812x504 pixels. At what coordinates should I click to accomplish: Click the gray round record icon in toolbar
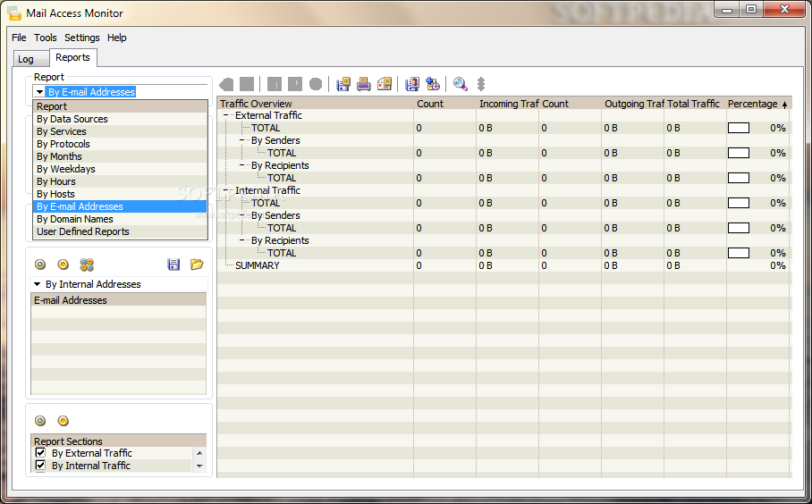coord(316,84)
